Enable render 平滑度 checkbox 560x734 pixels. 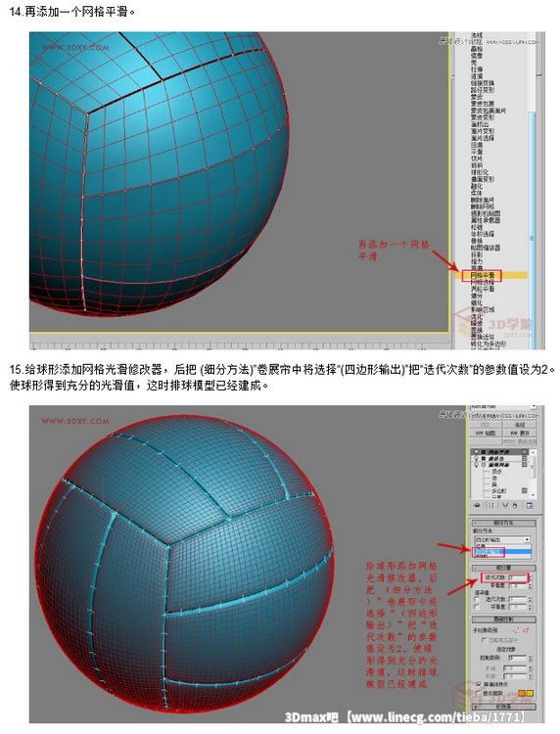[x=477, y=607]
